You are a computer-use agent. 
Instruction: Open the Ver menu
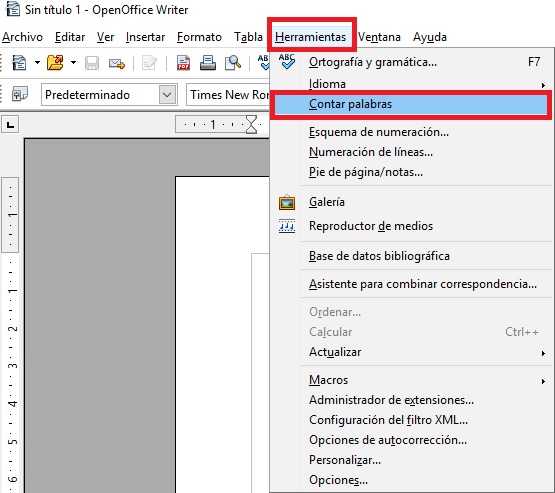pyautogui.click(x=105, y=37)
